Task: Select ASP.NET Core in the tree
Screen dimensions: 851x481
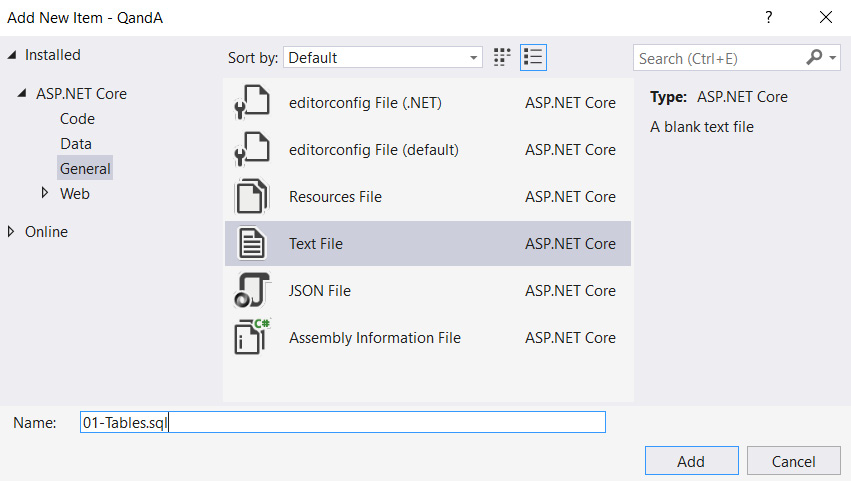Action: coord(81,93)
